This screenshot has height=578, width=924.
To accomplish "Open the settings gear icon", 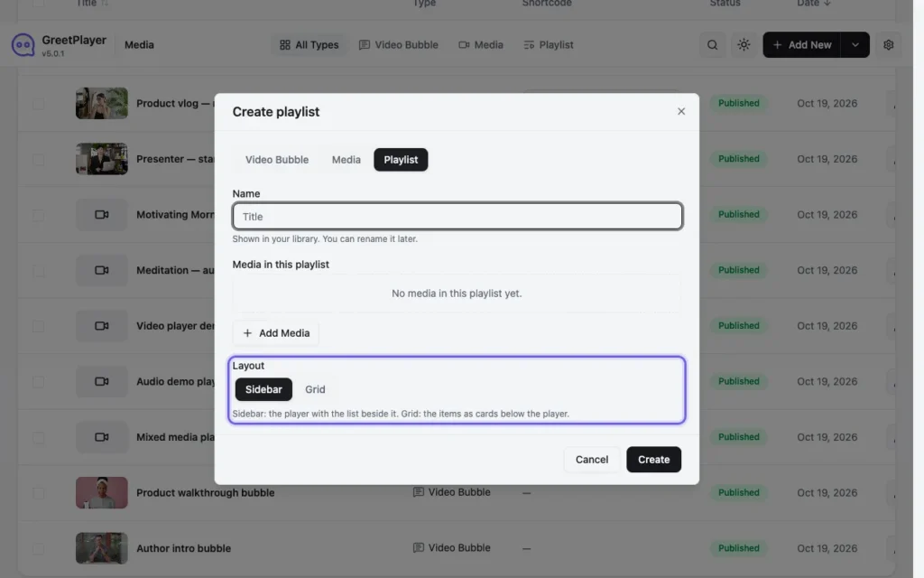I will click(888, 45).
